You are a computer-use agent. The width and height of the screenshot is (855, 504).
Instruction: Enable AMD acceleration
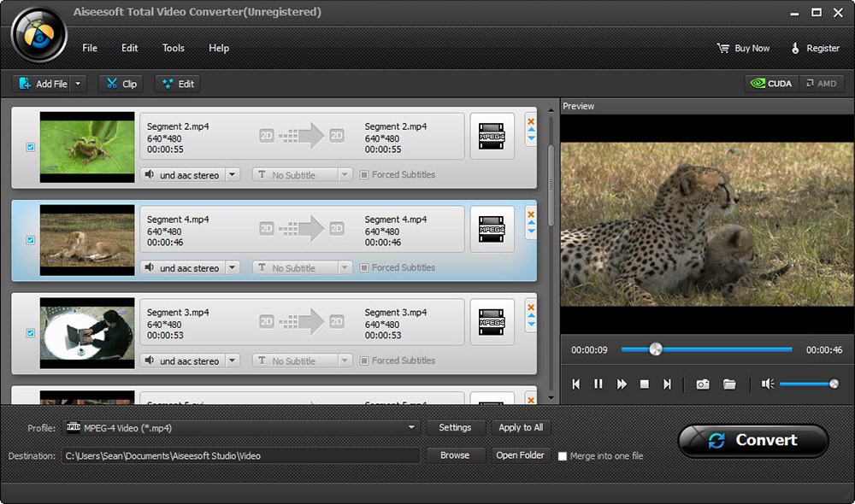pos(822,84)
